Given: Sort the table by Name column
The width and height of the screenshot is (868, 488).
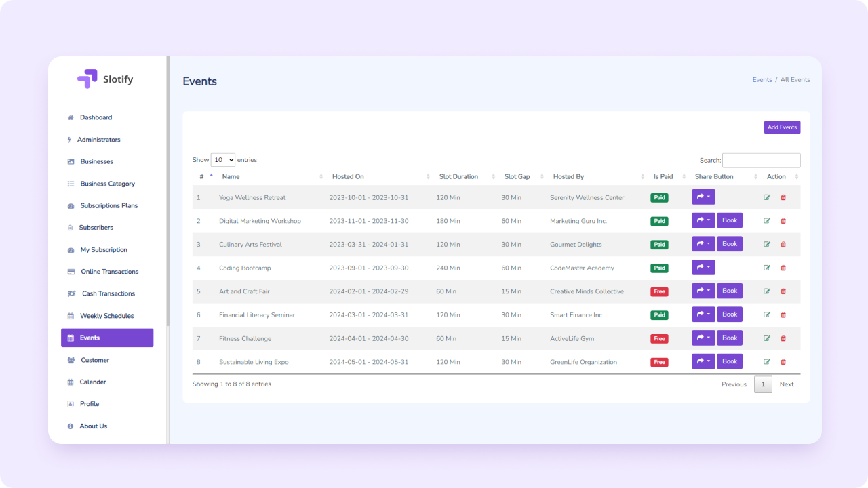Looking at the screenshot, I should click(x=271, y=177).
